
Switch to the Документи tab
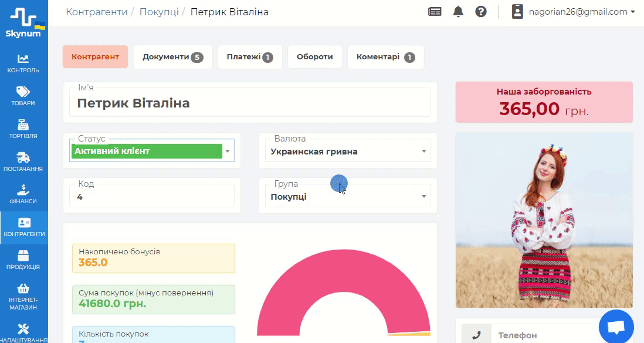point(173,57)
